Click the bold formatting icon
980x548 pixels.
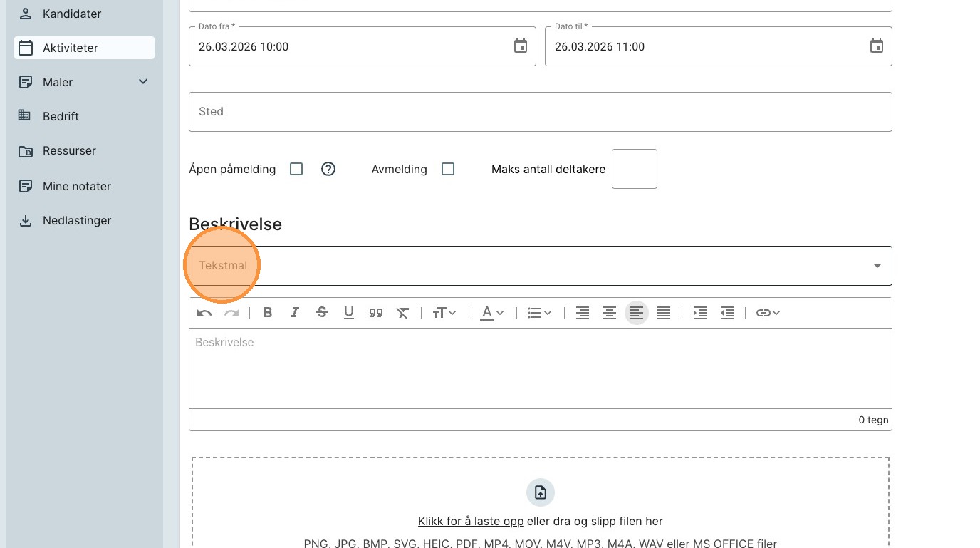[x=268, y=313]
